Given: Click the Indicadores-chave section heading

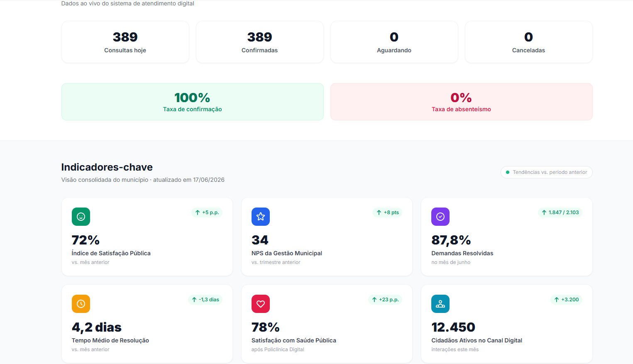Looking at the screenshot, I should (x=107, y=167).
